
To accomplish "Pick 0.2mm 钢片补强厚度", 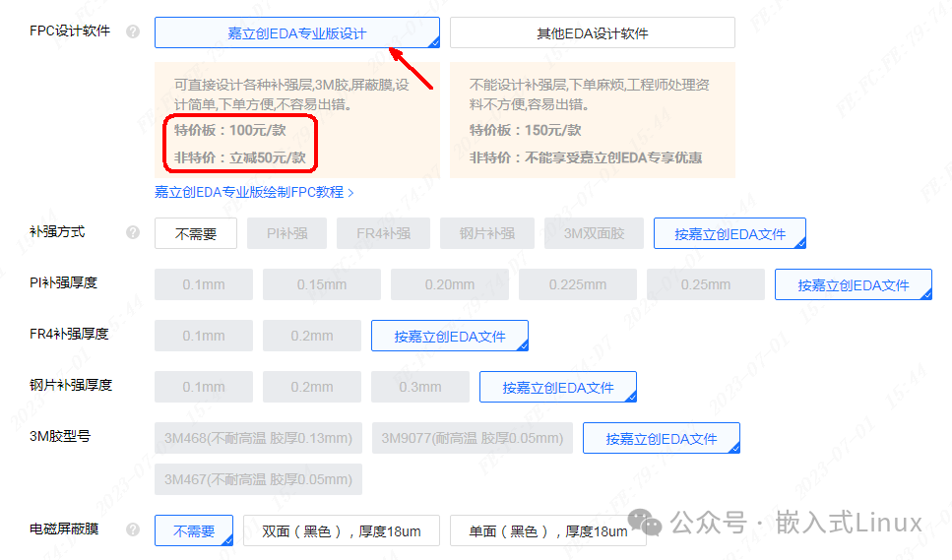I will coord(311,387).
